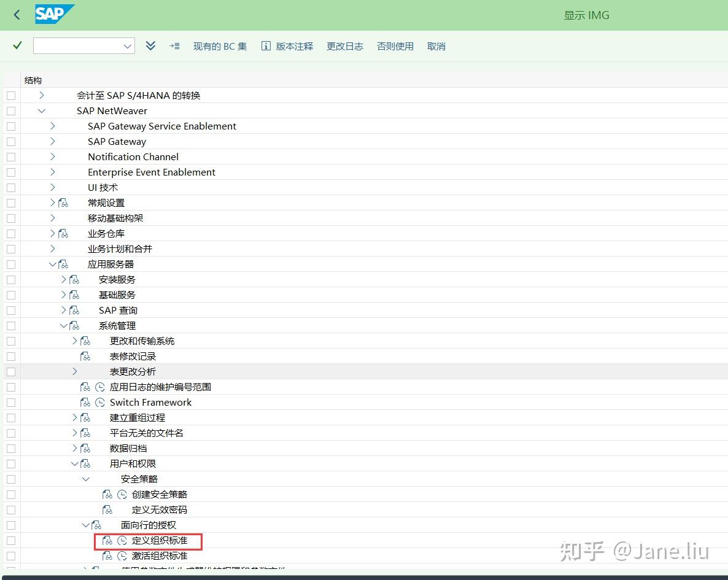
Task: Open documentation icon next to 数据归档
Action: [x=85, y=448]
